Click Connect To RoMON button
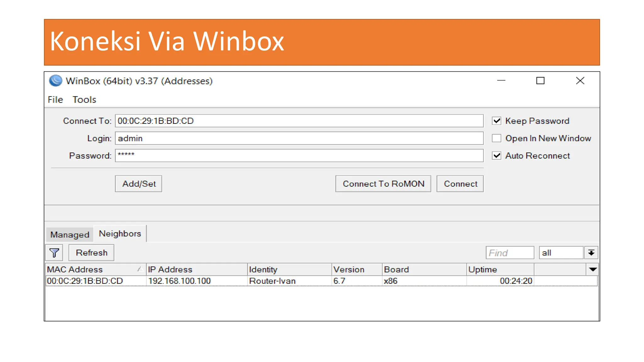 pos(383,184)
